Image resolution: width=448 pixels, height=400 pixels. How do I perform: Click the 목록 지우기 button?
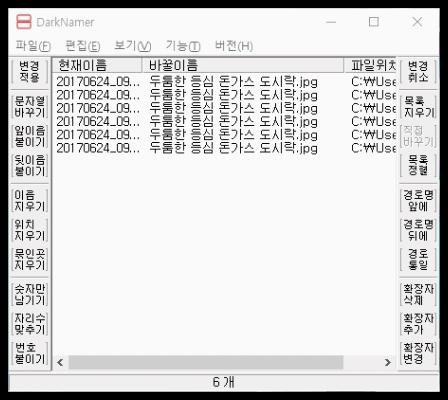click(x=418, y=107)
